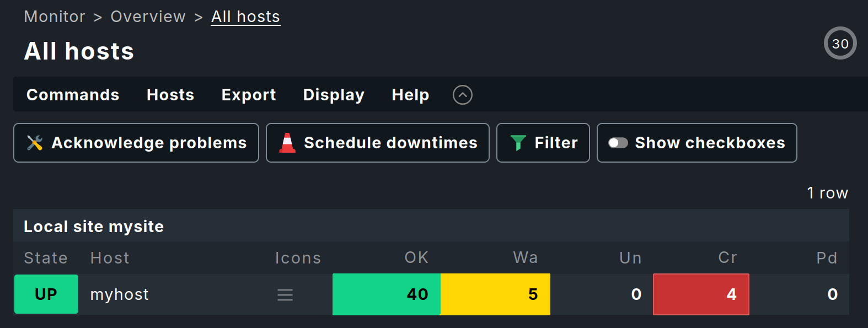Click the green funnel Filter icon
868x328 pixels.
(x=518, y=143)
